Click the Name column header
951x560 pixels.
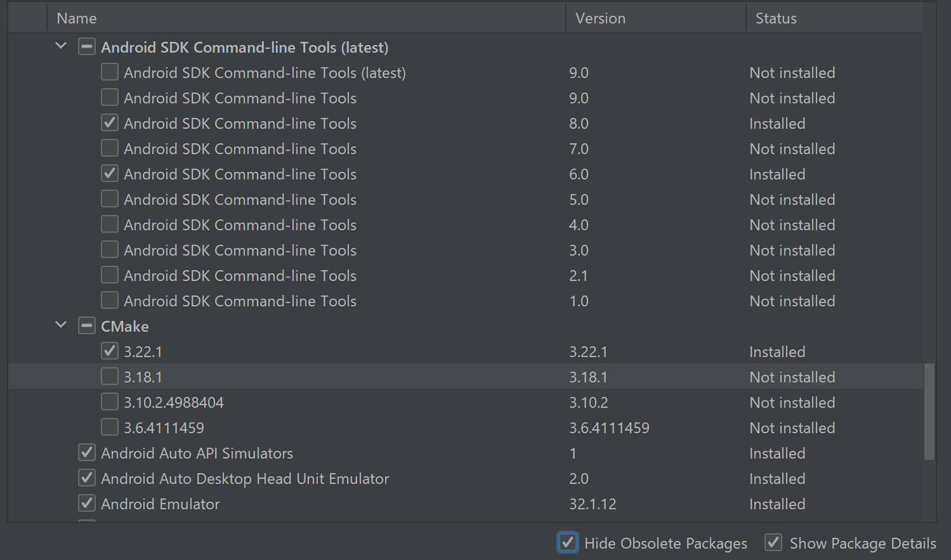click(77, 18)
